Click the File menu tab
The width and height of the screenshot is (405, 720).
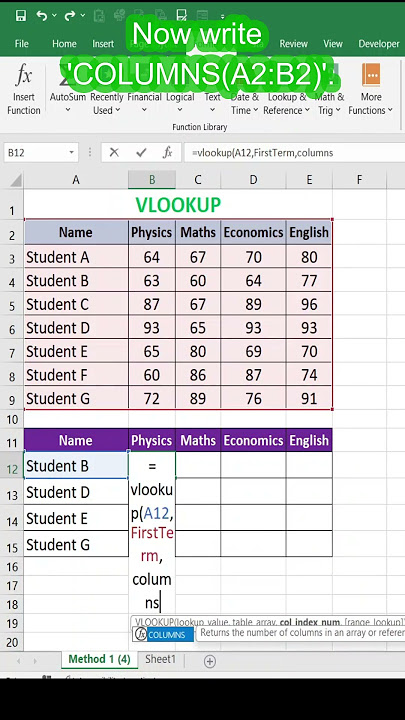coord(22,44)
